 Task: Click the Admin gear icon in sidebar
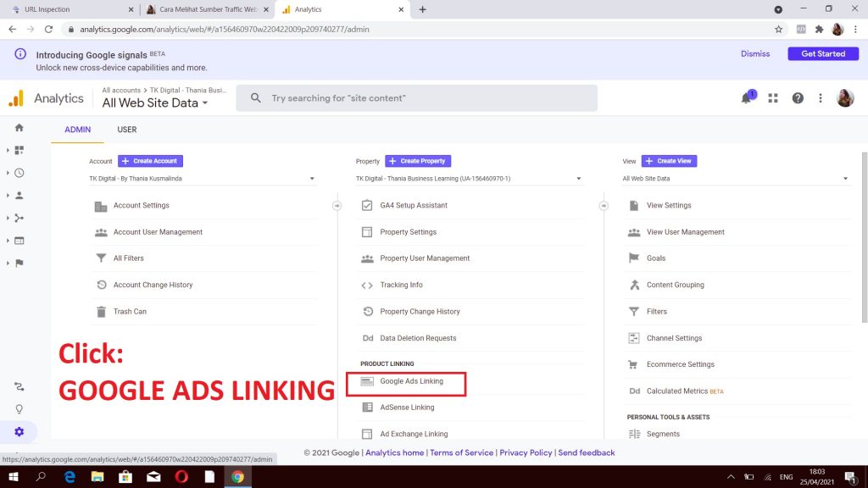[x=19, y=432]
